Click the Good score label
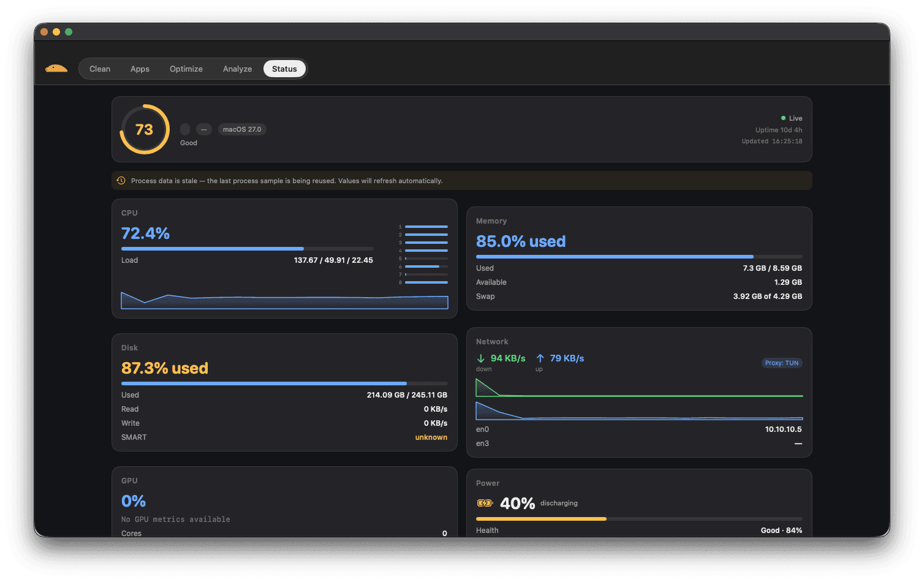This screenshot has width=924, height=582. (x=189, y=143)
